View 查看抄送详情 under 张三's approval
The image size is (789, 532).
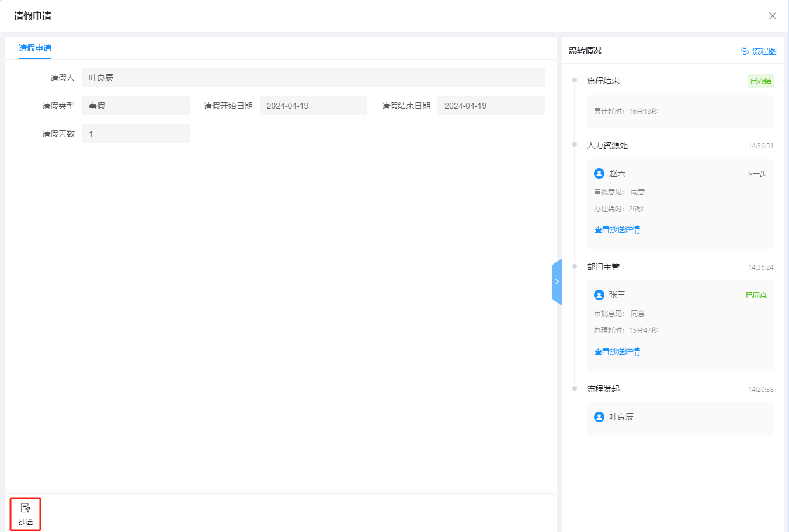tap(617, 352)
